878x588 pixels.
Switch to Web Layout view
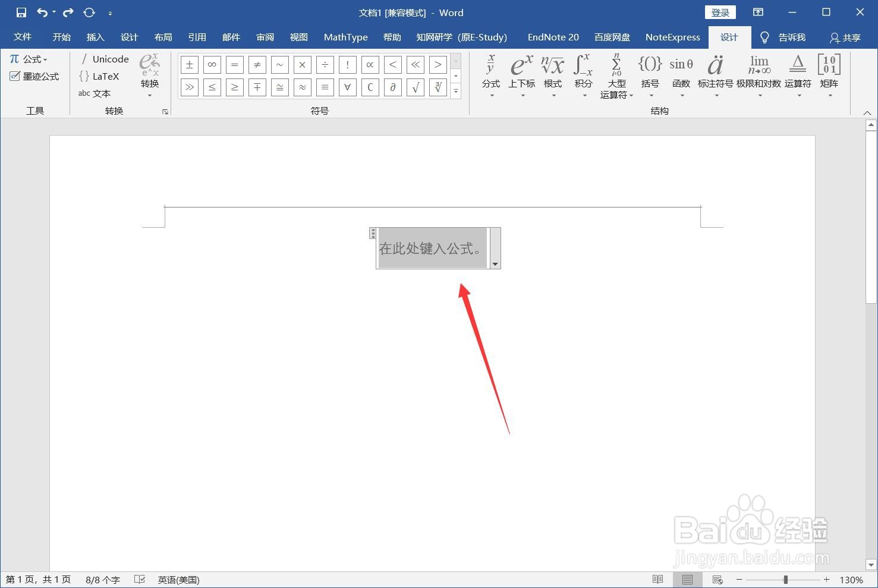pyautogui.click(x=717, y=580)
